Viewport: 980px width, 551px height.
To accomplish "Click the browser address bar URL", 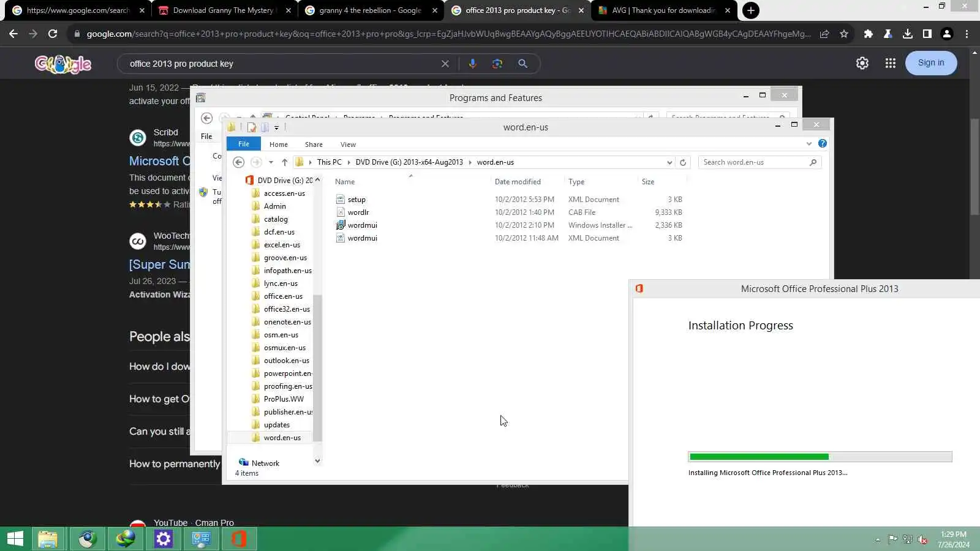I will 448,34.
